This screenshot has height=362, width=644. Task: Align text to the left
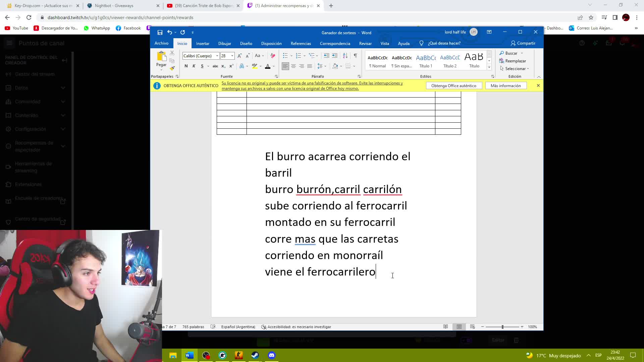[x=285, y=66]
